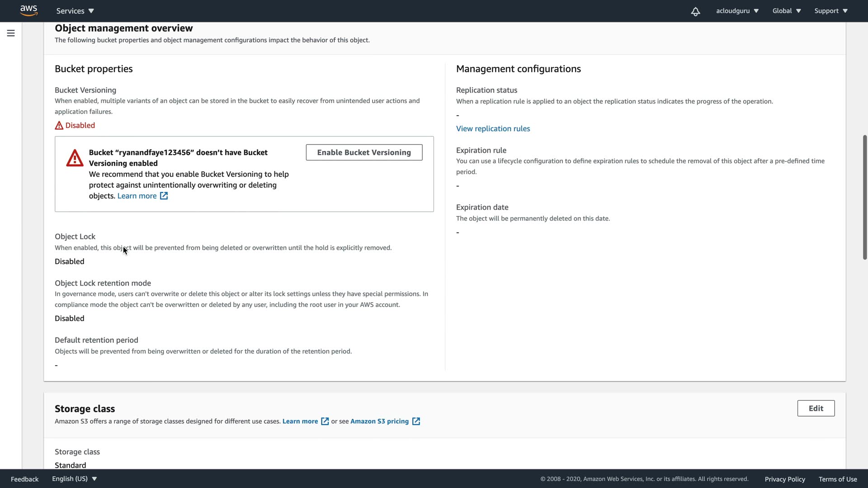Open the notifications bell icon

click(695, 11)
